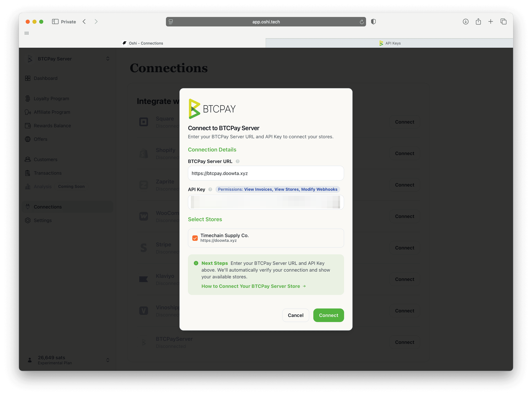Reload the page with the browser refresh icon
The height and width of the screenshot is (396, 532).
click(x=361, y=22)
